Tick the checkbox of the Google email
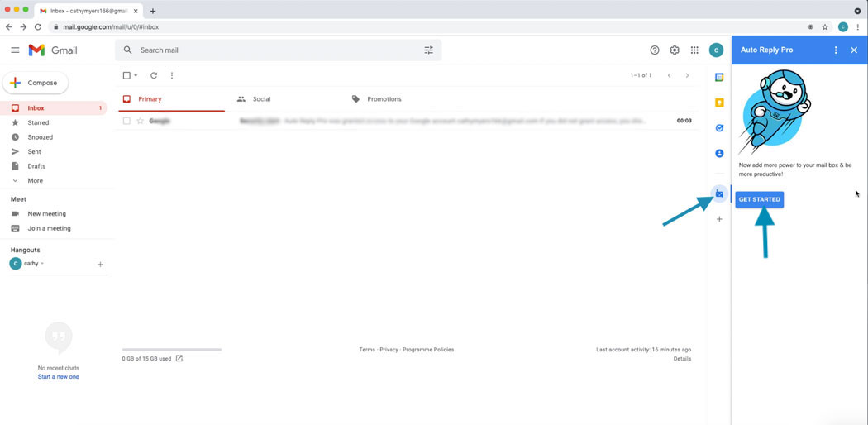This screenshot has width=868, height=425. coord(126,121)
